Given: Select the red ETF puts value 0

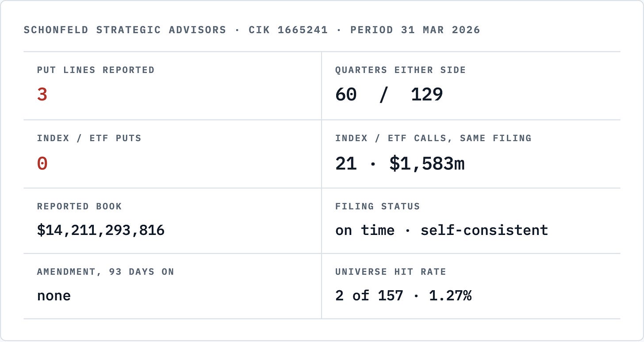Looking at the screenshot, I should (42, 164).
